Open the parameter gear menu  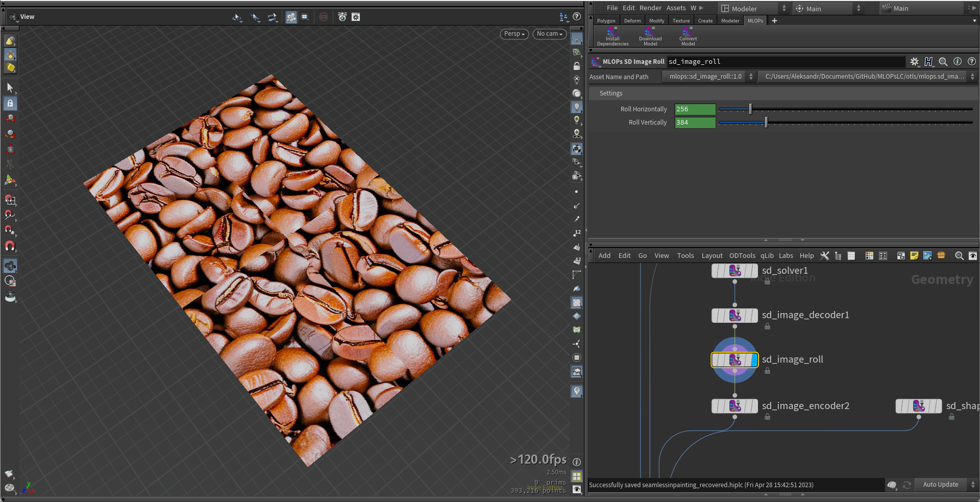914,62
